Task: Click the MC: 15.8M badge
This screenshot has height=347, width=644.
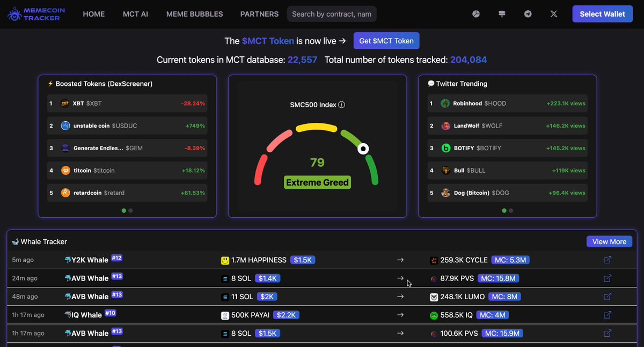Action: click(499, 278)
